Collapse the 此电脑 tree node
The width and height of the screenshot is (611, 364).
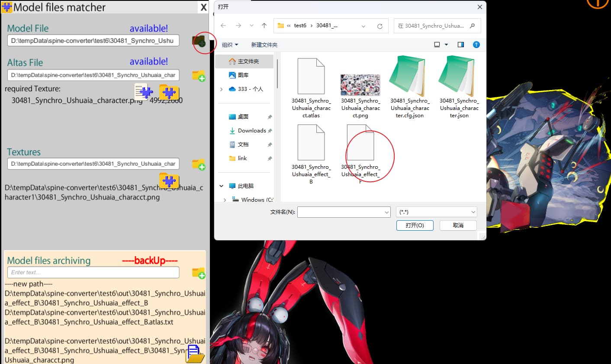click(221, 186)
